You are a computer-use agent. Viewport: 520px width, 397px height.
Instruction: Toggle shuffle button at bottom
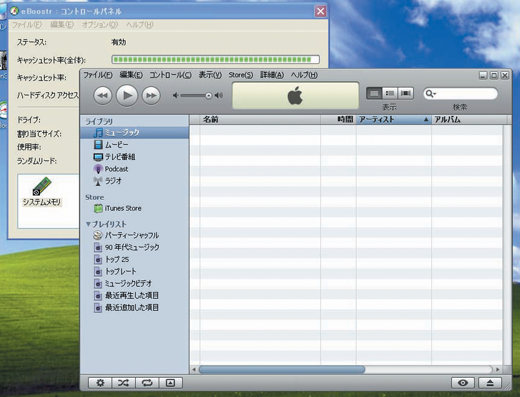tap(123, 383)
